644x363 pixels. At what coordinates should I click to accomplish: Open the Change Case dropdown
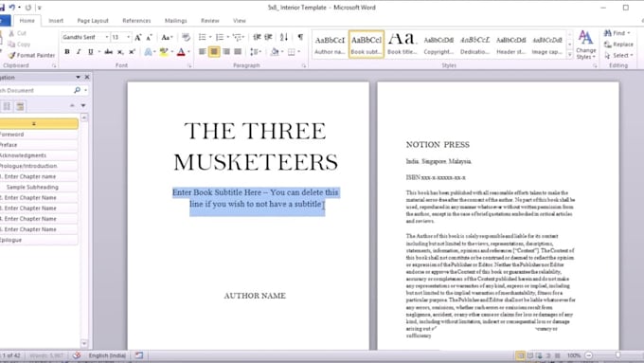click(x=167, y=37)
